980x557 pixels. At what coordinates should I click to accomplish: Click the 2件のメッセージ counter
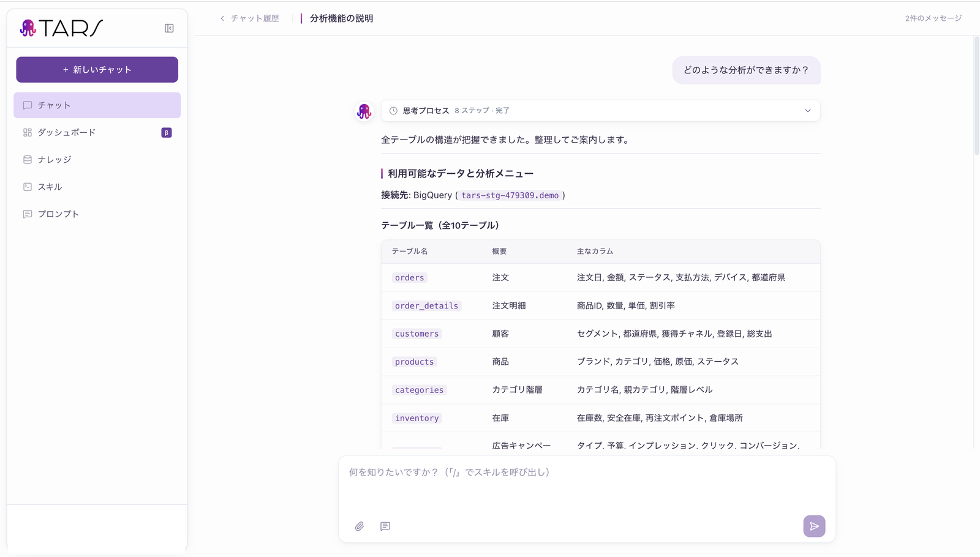[x=933, y=18]
